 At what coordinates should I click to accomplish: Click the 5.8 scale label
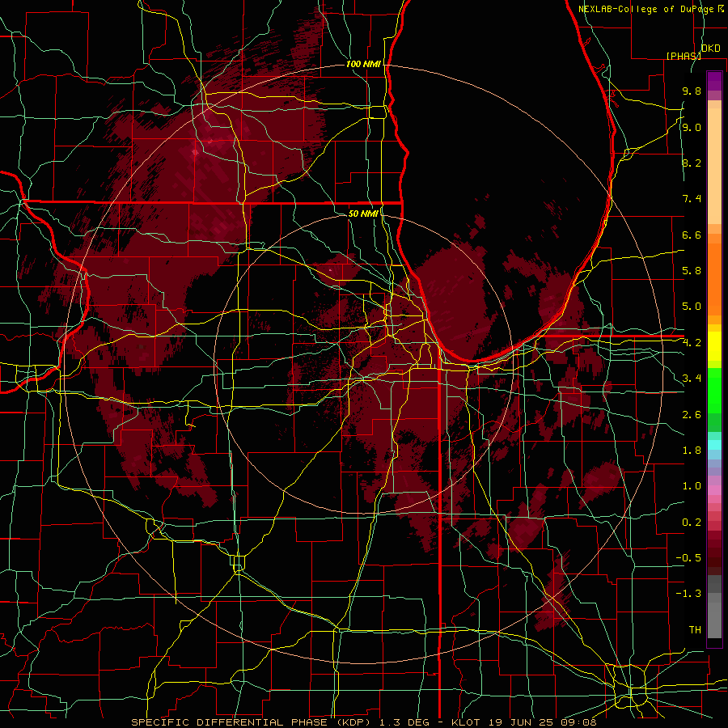point(692,271)
